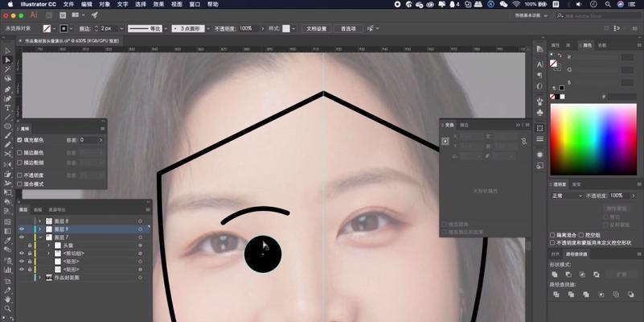Toggle 填充颜色 checkbox in Magic Wand panel

[20, 140]
